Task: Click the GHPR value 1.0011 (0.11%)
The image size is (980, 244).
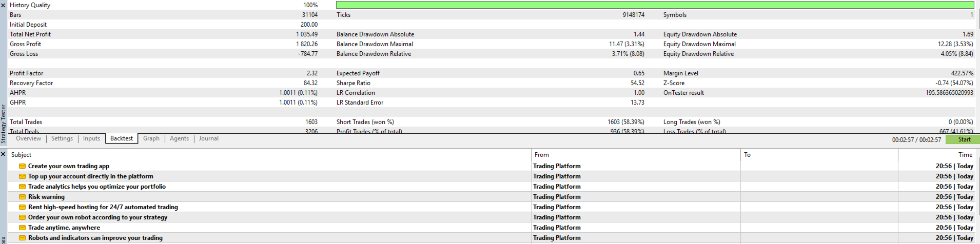Action: (x=298, y=103)
